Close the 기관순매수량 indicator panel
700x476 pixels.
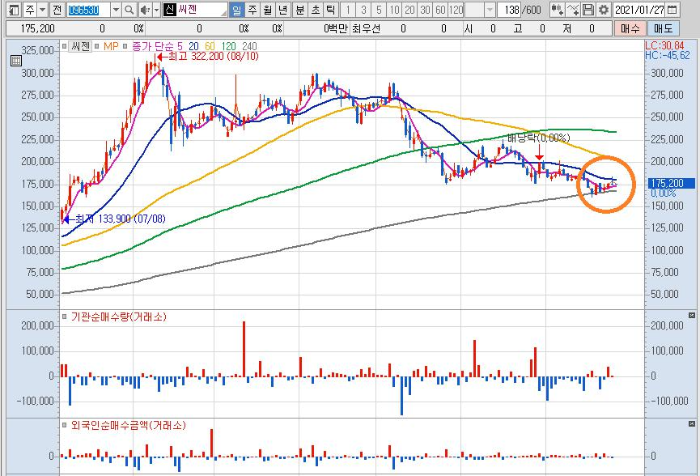coord(692,315)
